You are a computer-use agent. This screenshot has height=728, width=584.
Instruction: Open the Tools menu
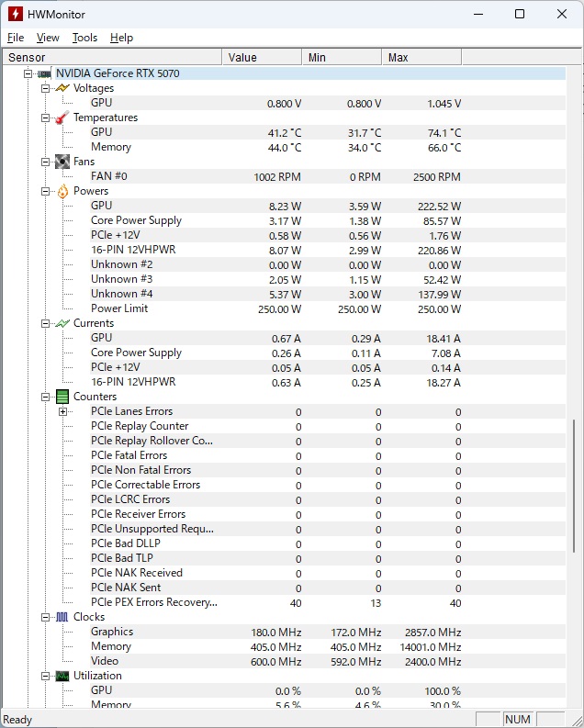pos(85,38)
